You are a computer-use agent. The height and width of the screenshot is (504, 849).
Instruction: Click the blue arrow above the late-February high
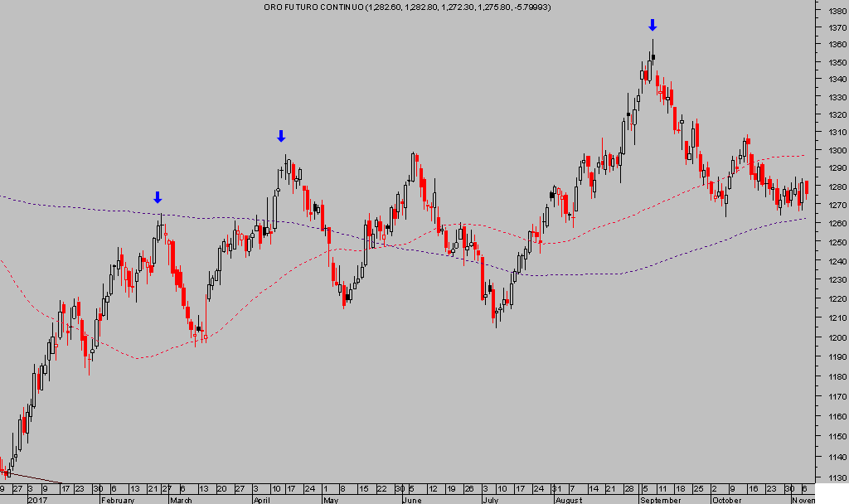158,197
